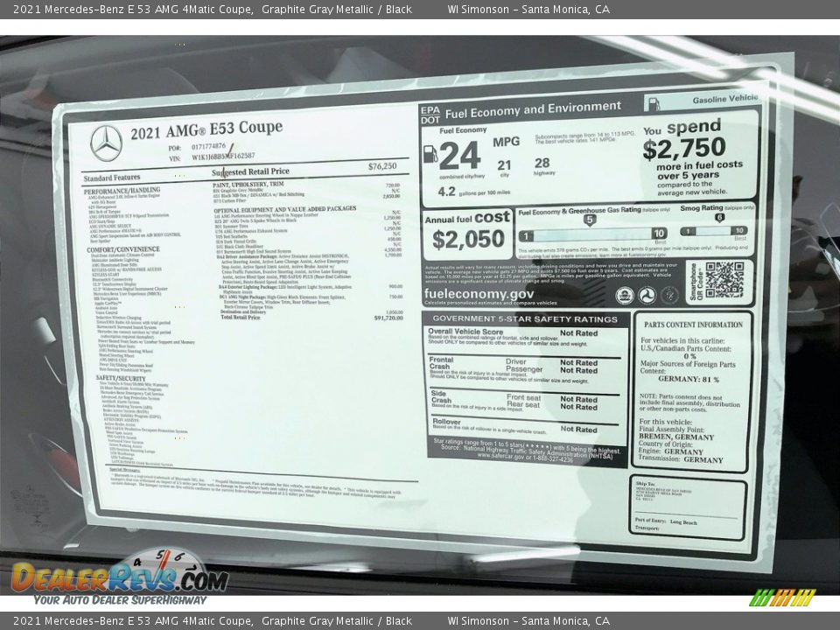Click '2021 Mercedes-Benz E 53 AMG' bottom caption
The image size is (840, 630).
[96, 621]
